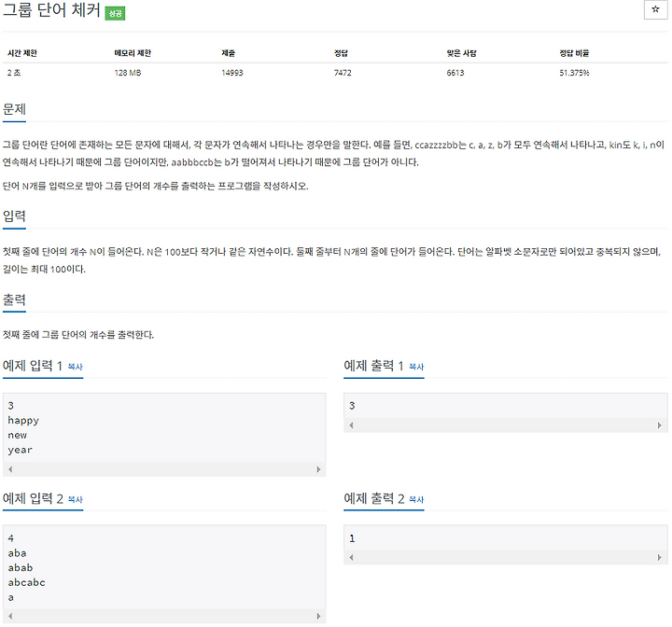Copy example input 2 via 복사
Image resolution: width=672 pixels, height=627 pixels.
[76, 499]
